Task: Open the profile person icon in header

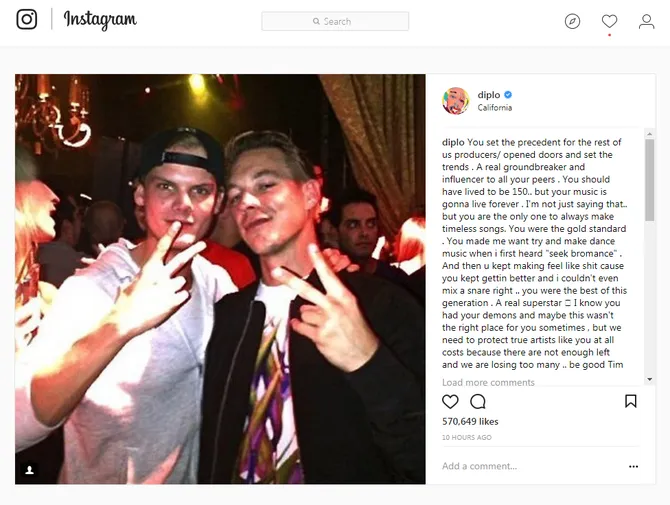Action: pos(646,21)
